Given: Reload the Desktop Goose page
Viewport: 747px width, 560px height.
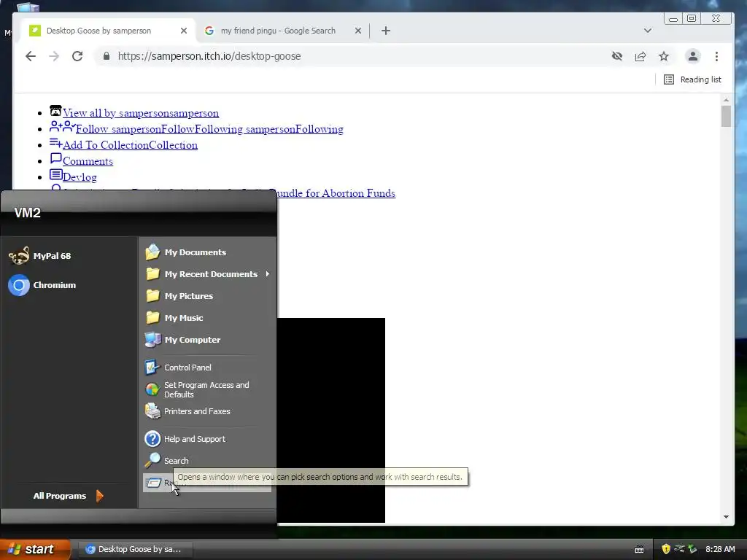Looking at the screenshot, I should click(77, 56).
